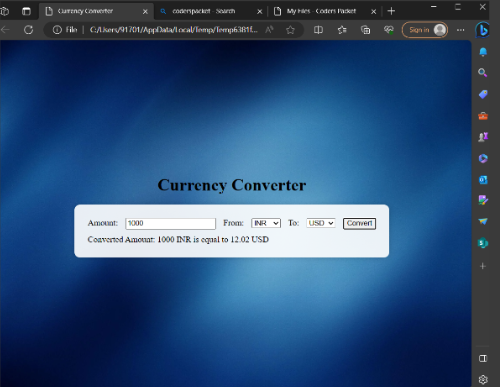Click the file info icon in address bar
The width and height of the screenshot is (500, 387).
point(57,30)
